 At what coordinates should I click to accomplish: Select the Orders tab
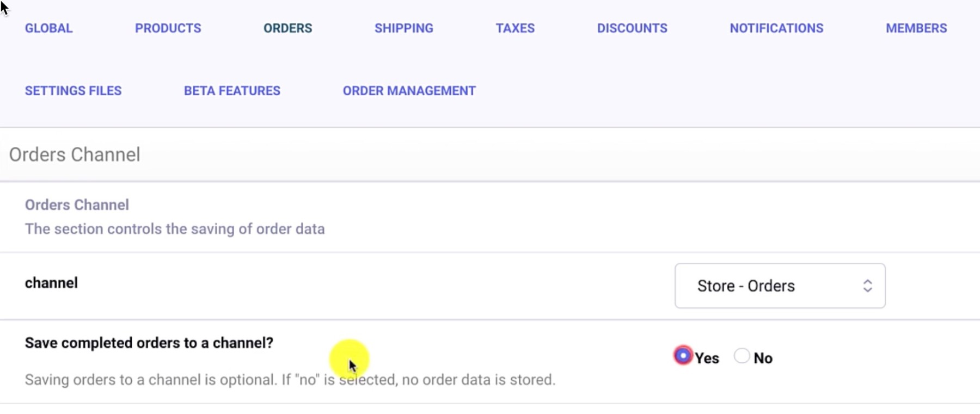tap(287, 28)
